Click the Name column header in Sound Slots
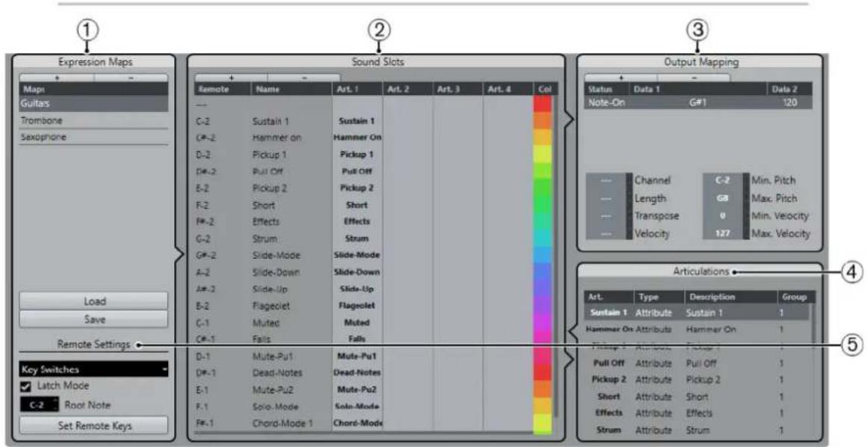The image size is (868, 447). click(291, 89)
